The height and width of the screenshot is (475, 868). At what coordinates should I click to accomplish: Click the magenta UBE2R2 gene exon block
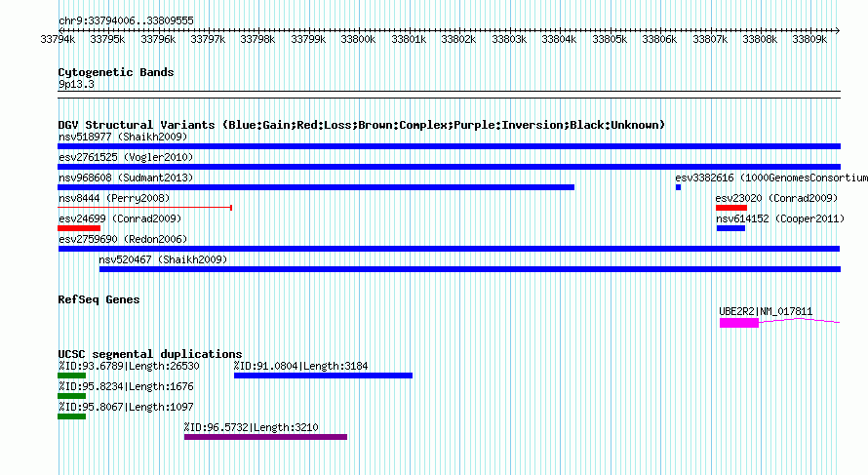click(x=739, y=323)
